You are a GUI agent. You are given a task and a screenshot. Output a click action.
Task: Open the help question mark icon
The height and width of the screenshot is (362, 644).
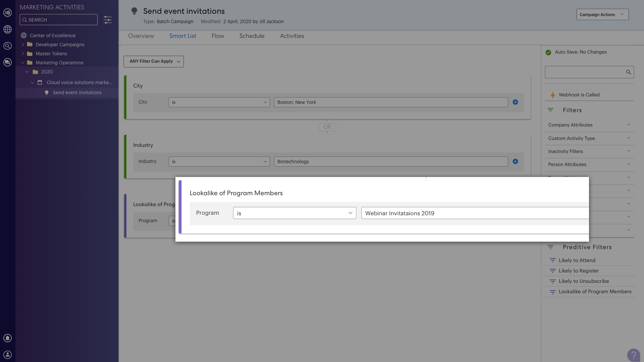pyautogui.click(x=634, y=355)
